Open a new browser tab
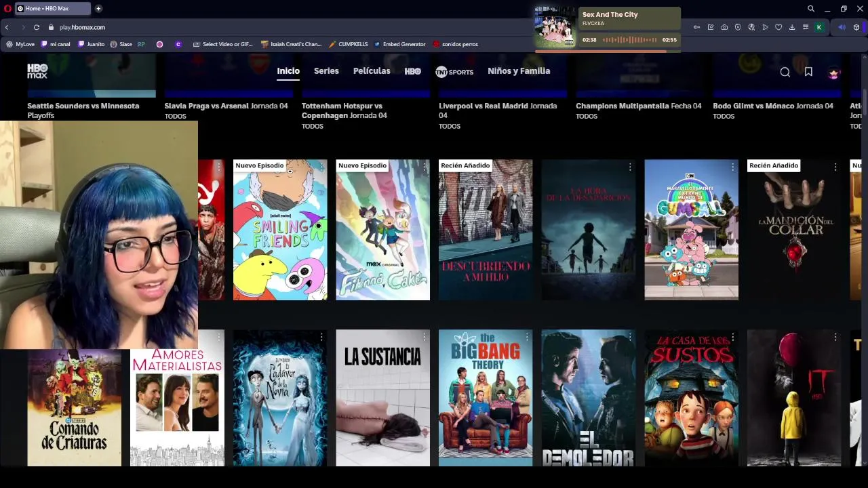 [x=98, y=9]
